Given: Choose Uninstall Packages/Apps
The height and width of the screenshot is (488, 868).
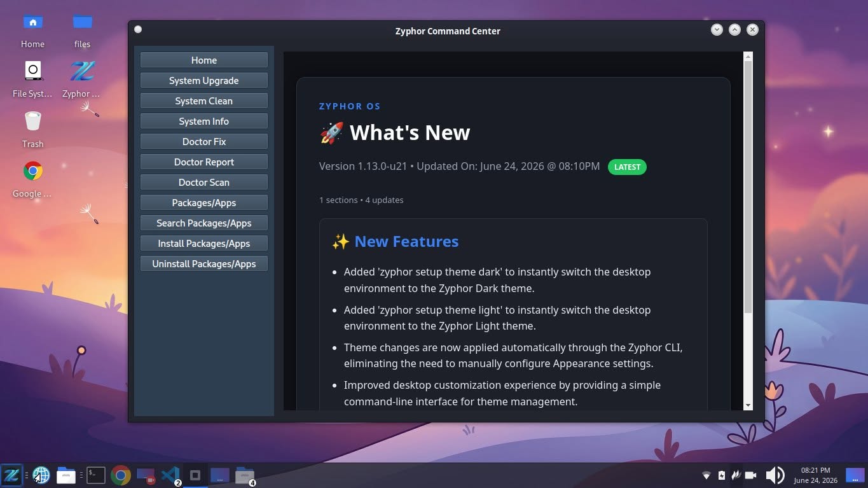Looking at the screenshot, I should pos(204,264).
